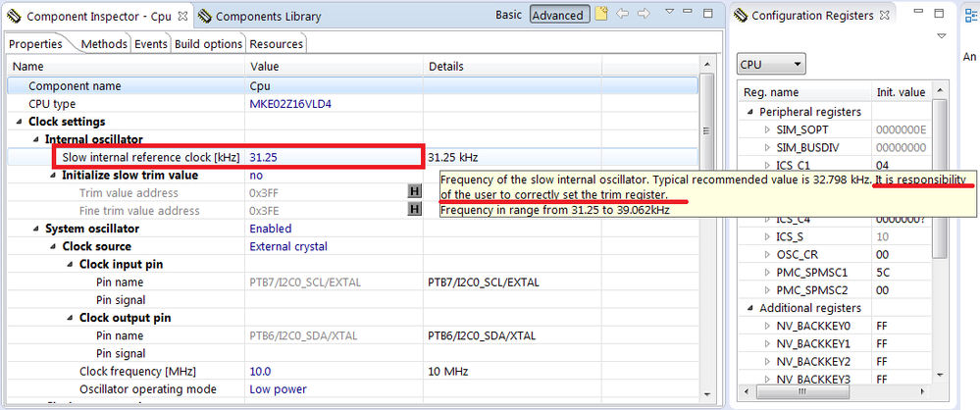The image size is (980, 410).
Task: Click the Components Library tab icon
Action: pyautogui.click(x=204, y=17)
